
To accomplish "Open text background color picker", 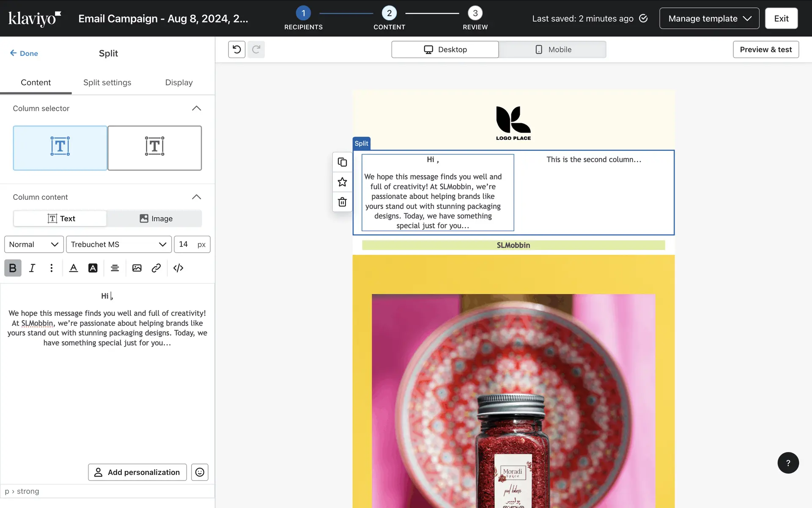I will tap(93, 268).
